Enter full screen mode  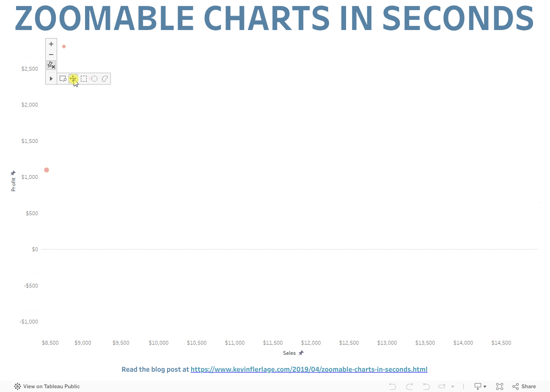pyautogui.click(x=500, y=387)
